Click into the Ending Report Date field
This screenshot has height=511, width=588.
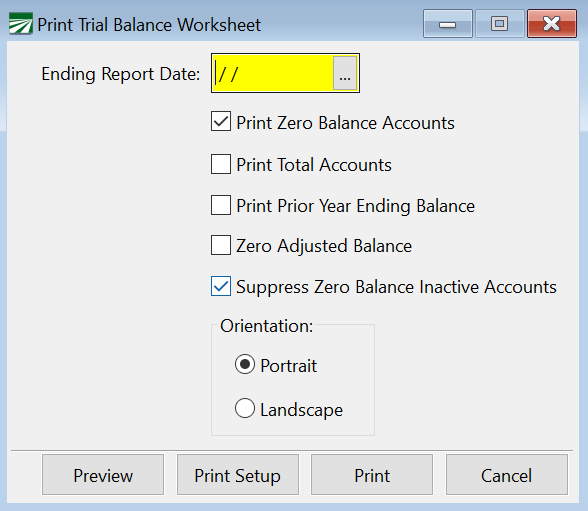273,73
